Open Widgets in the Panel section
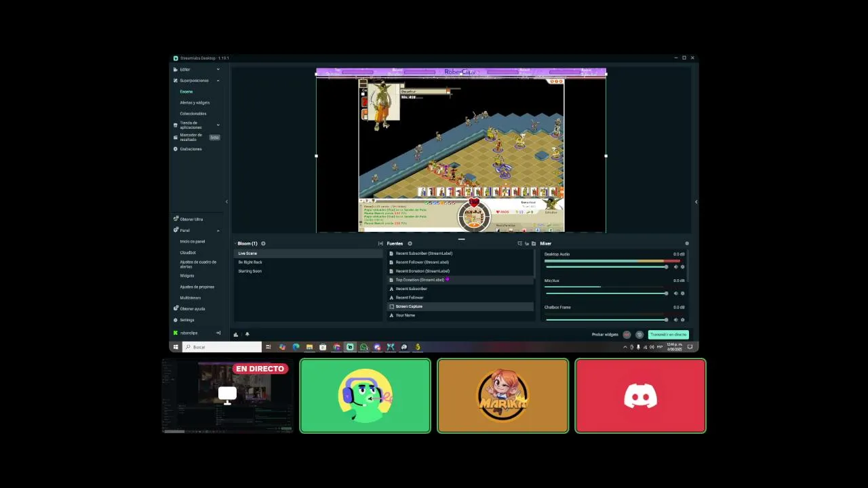The width and height of the screenshot is (868, 488). click(187, 276)
